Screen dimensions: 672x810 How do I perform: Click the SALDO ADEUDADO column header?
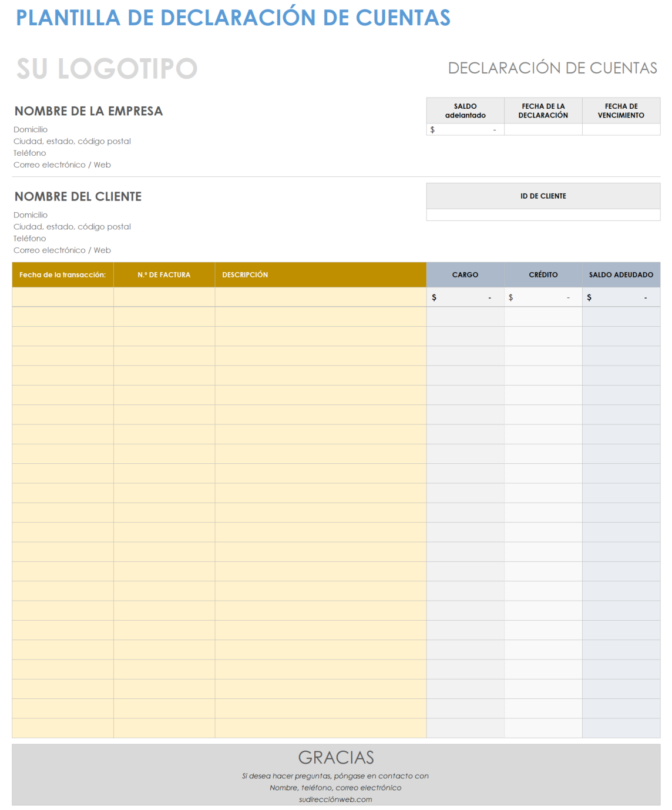[621, 275]
